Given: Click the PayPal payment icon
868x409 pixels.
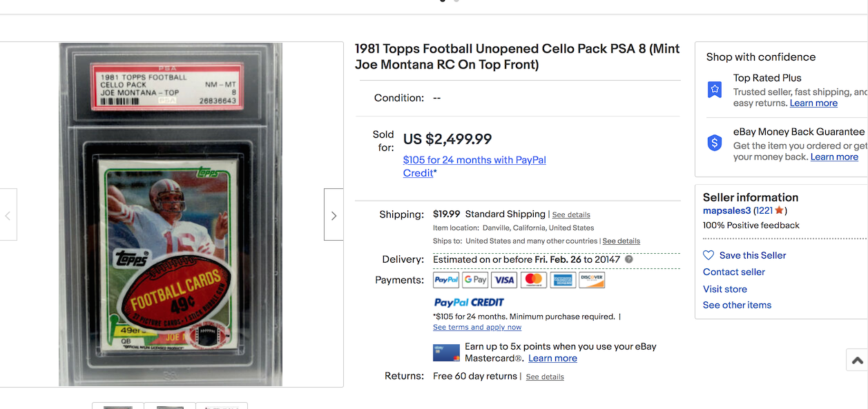Looking at the screenshot, I should pos(446,279).
